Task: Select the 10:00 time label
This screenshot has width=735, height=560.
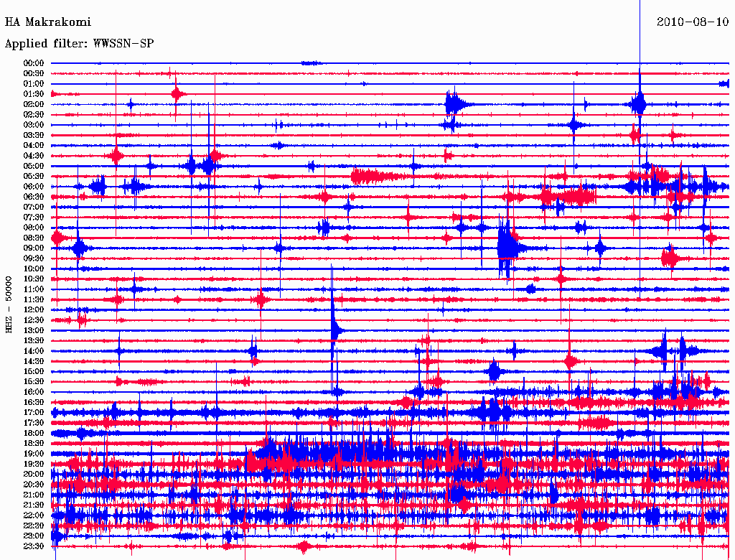Action: (33, 269)
